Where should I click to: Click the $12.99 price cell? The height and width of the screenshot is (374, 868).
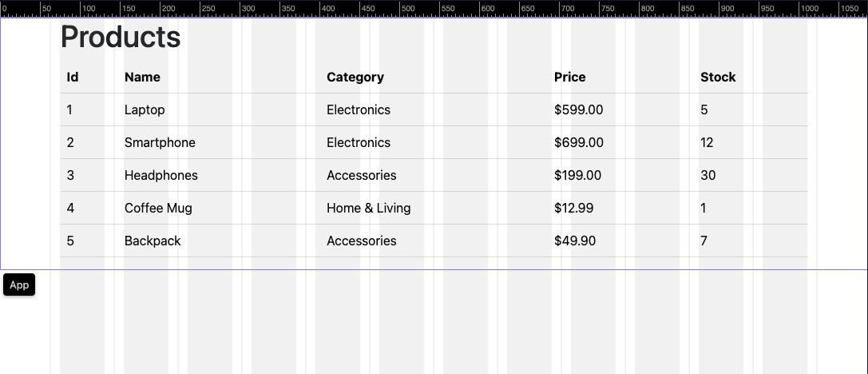click(574, 209)
